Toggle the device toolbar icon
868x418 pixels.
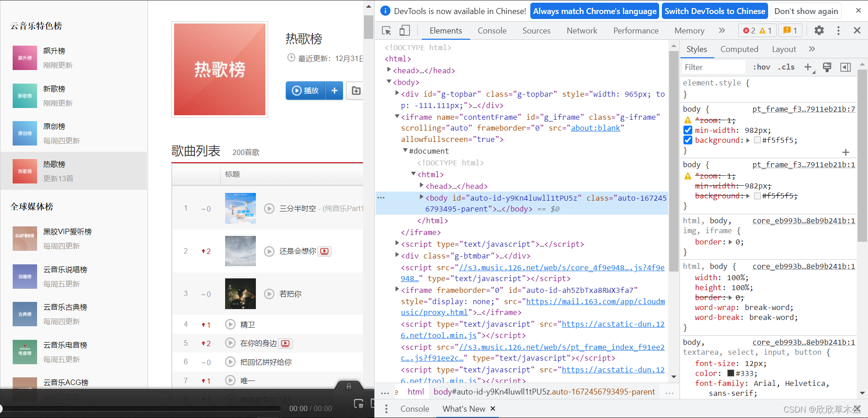405,31
